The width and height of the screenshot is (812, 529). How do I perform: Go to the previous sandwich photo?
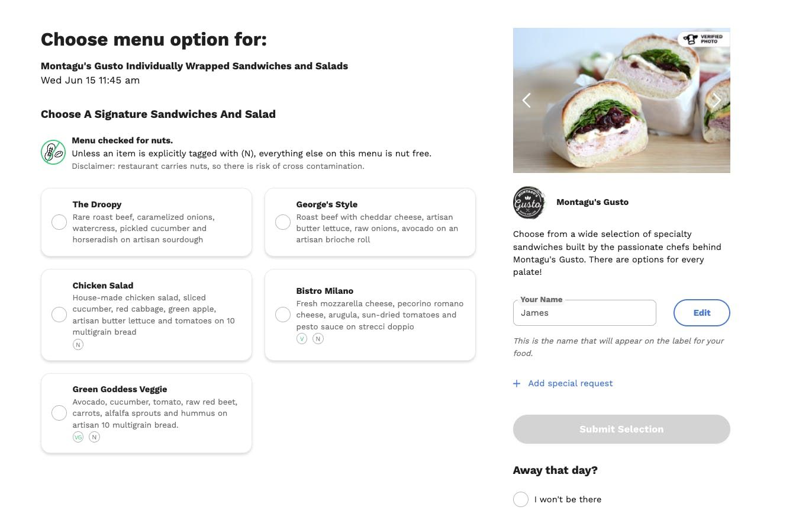pyautogui.click(x=527, y=100)
